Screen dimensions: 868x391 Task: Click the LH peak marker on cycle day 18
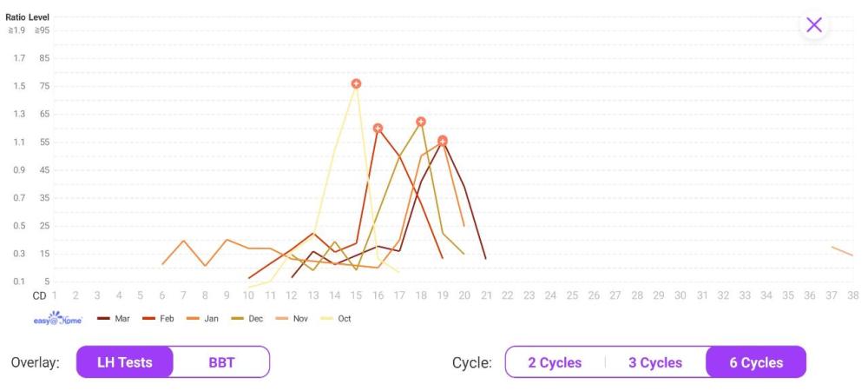pos(421,122)
